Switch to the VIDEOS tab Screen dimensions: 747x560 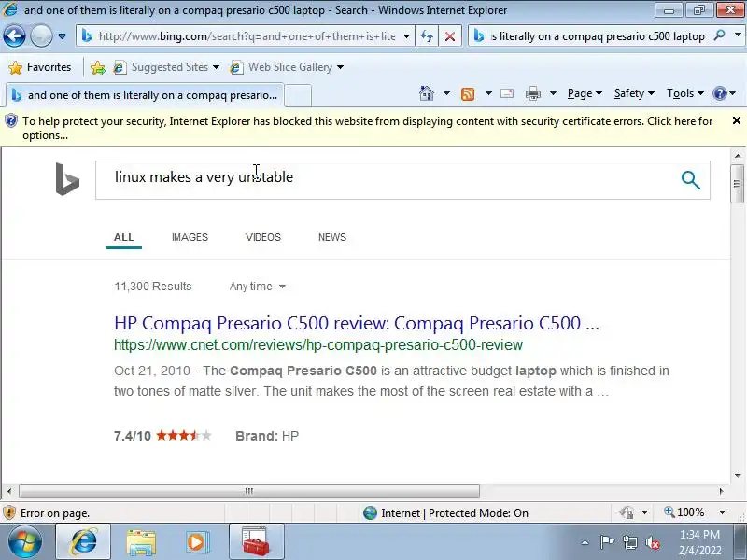point(263,237)
